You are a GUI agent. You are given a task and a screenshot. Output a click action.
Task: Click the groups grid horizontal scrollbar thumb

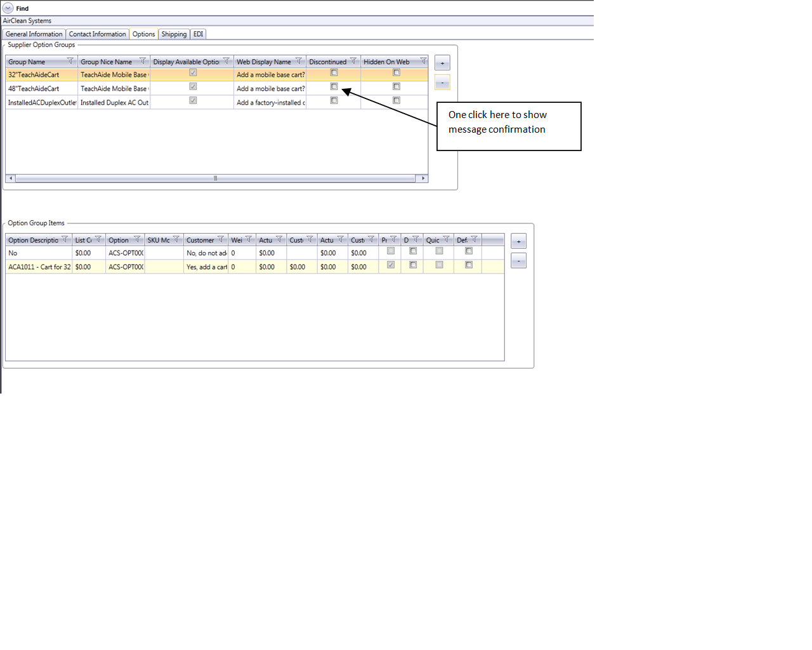215,178
